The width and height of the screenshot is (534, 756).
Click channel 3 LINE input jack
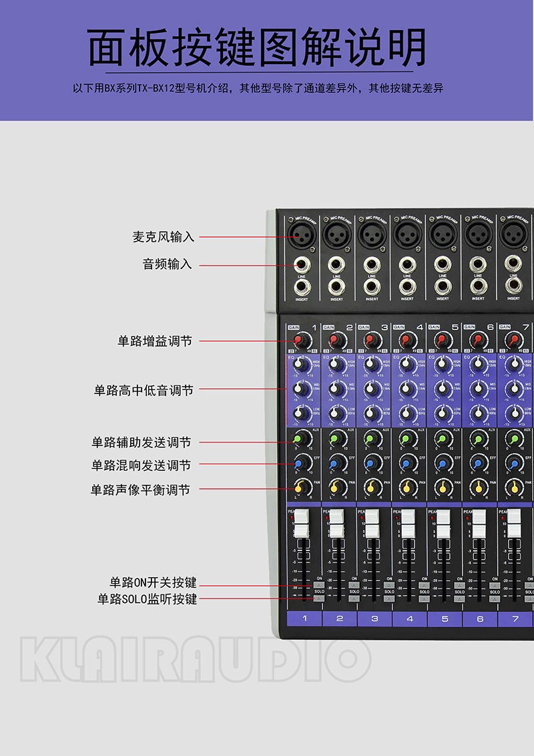[372, 264]
